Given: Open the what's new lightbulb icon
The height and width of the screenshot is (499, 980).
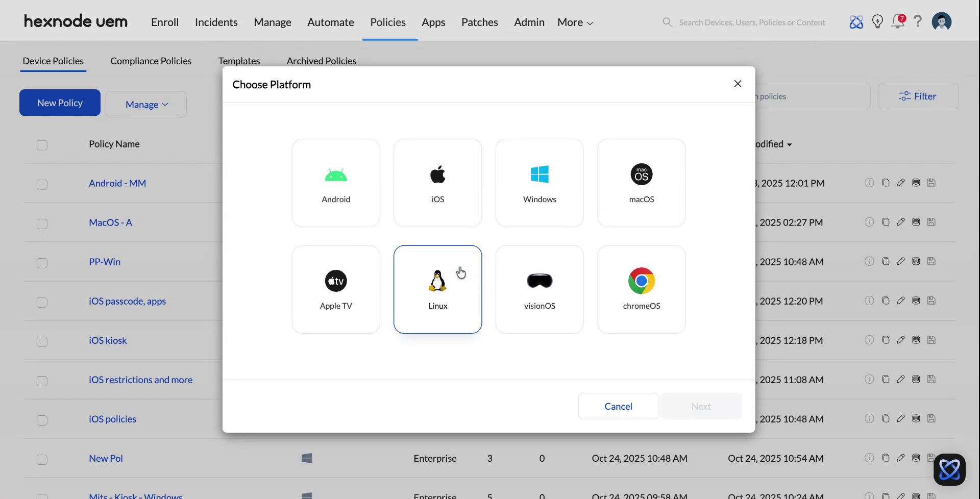Looking at the screenshot, I should [x=877, y=22].
